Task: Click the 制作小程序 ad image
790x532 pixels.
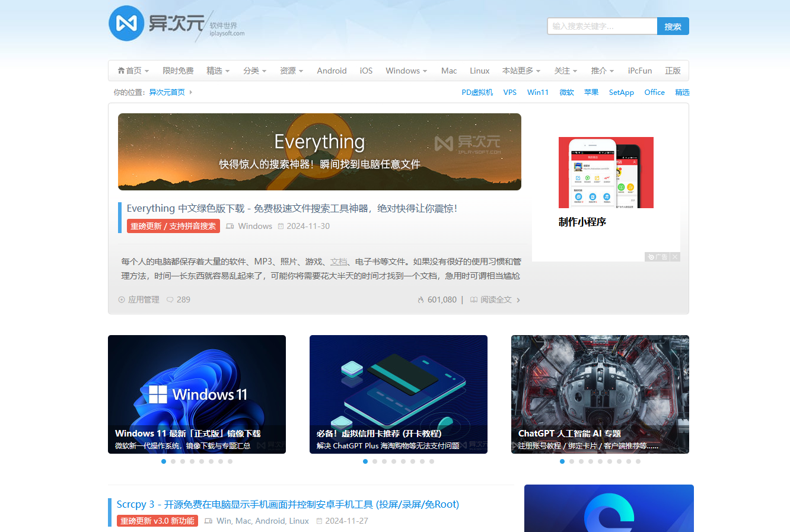Action: (x=606, y=173)
